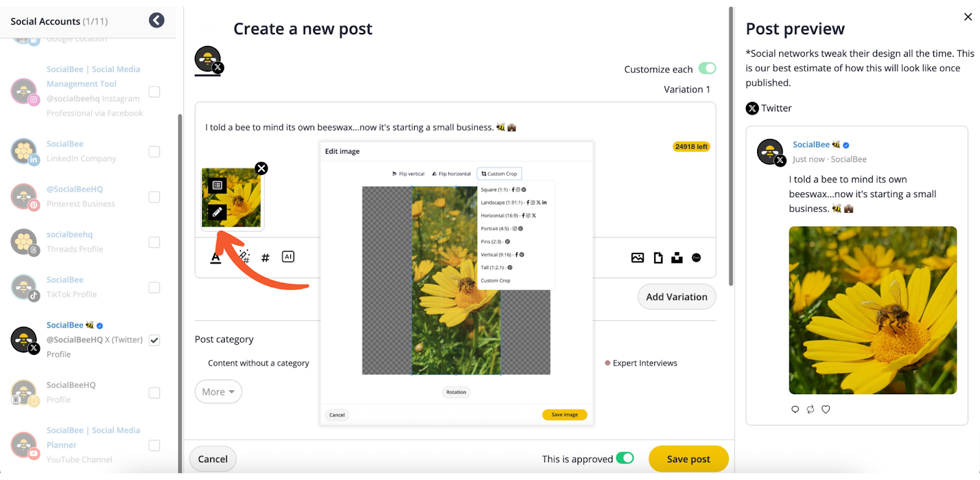Select Square (1:1) crop option
The image size is (980, 480).
point(503,190)
